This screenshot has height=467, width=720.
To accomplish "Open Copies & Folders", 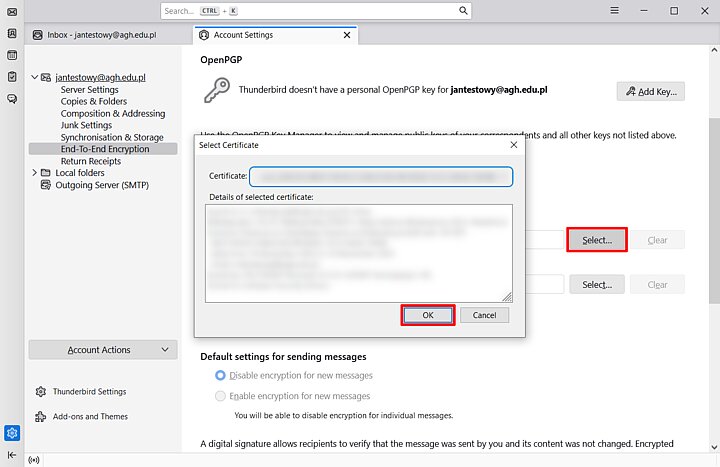I will 94,101.
